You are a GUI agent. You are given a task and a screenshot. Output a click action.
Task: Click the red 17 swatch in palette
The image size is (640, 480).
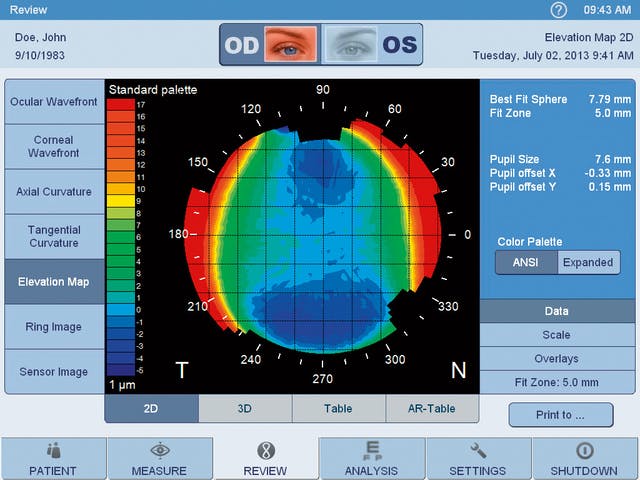[120, 103]
